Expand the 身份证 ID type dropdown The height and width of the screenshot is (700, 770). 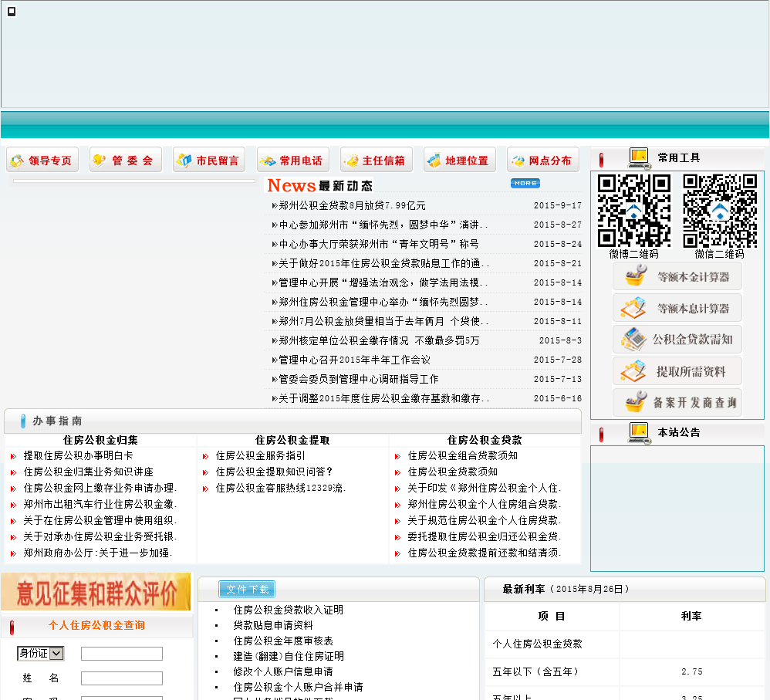tap(40, 654)
